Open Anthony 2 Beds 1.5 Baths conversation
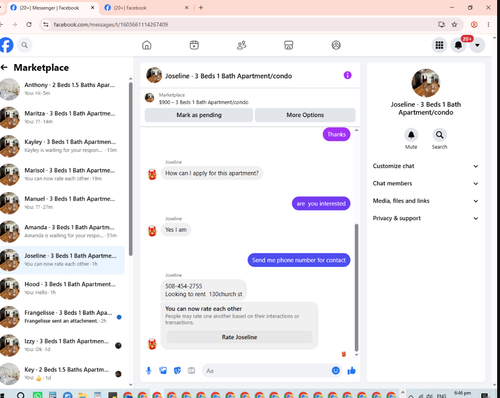This screenshot has height=398, width=500. (x=62, y=89)
